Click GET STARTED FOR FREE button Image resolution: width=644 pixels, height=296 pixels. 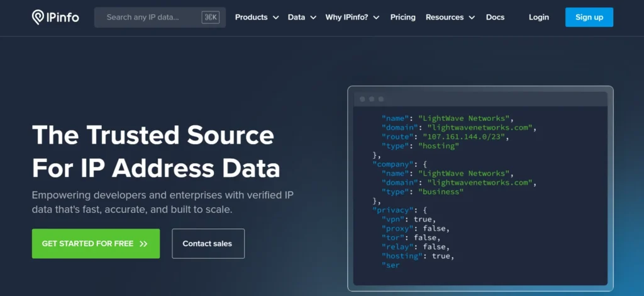pos(96,244)
